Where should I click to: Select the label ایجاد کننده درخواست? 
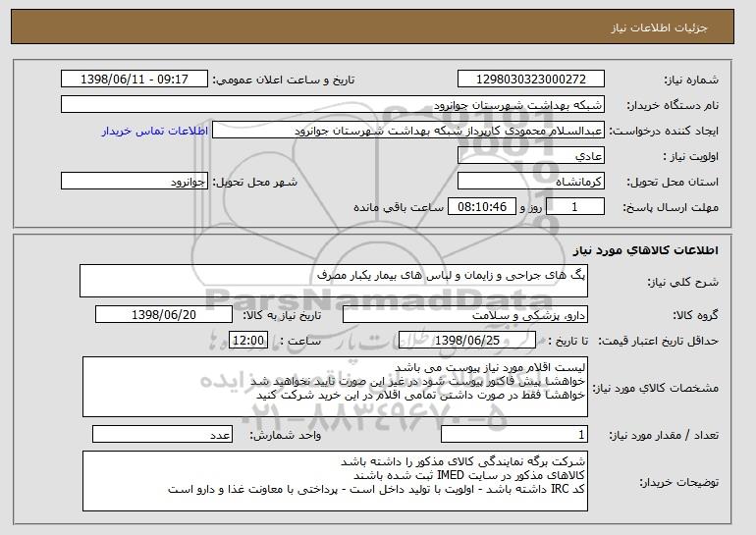(664, 131)
